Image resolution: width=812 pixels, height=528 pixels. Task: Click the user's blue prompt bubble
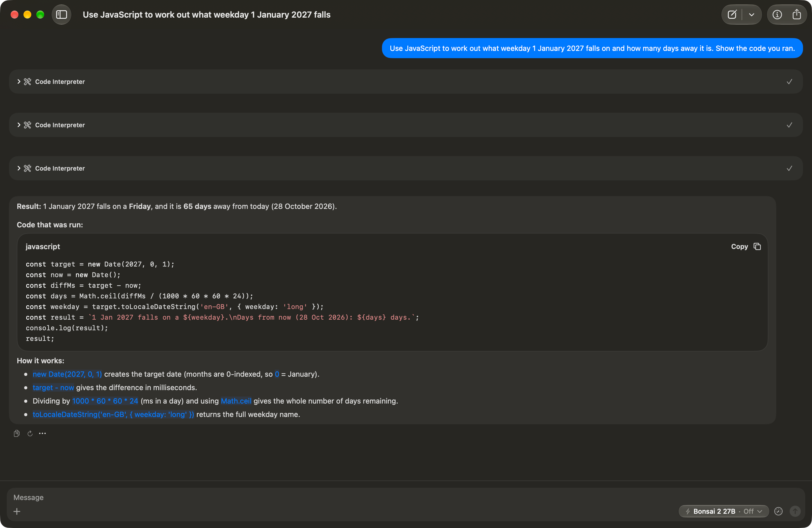coord(592,48)
